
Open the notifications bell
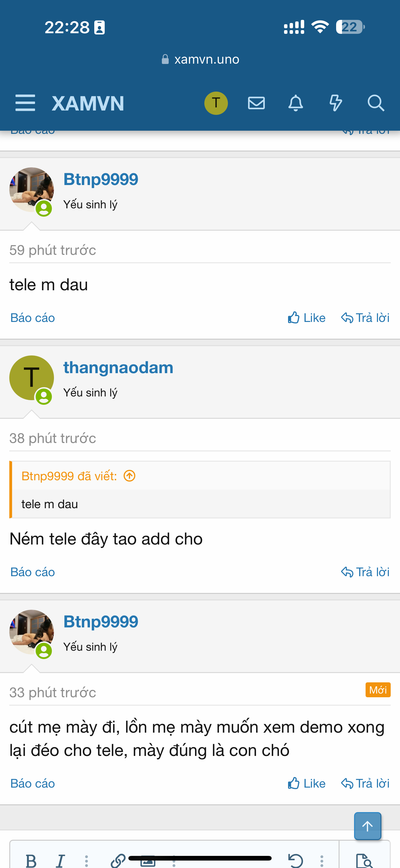click(296, 103)
